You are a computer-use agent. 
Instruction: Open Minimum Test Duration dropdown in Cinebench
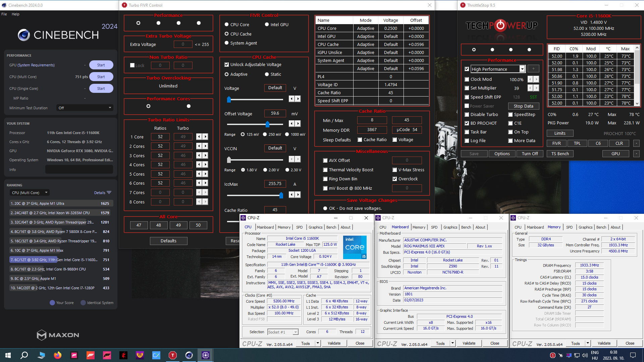point(85,108)
